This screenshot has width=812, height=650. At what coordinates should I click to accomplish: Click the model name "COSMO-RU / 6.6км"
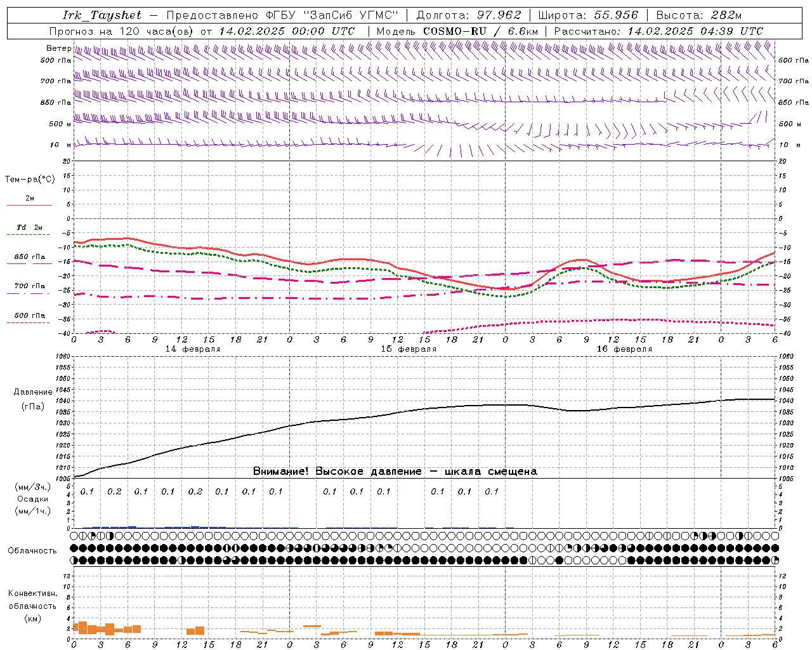[480, 31]
